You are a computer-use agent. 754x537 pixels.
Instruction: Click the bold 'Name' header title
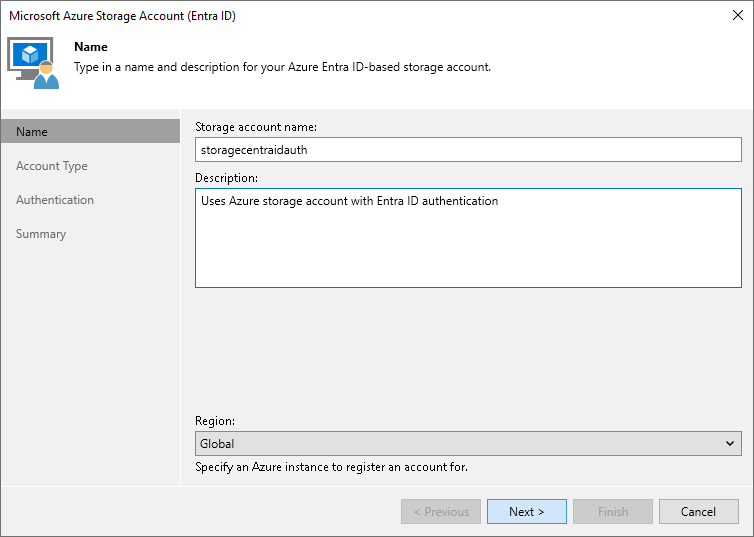pyautogui.click(x=91, y=47)
